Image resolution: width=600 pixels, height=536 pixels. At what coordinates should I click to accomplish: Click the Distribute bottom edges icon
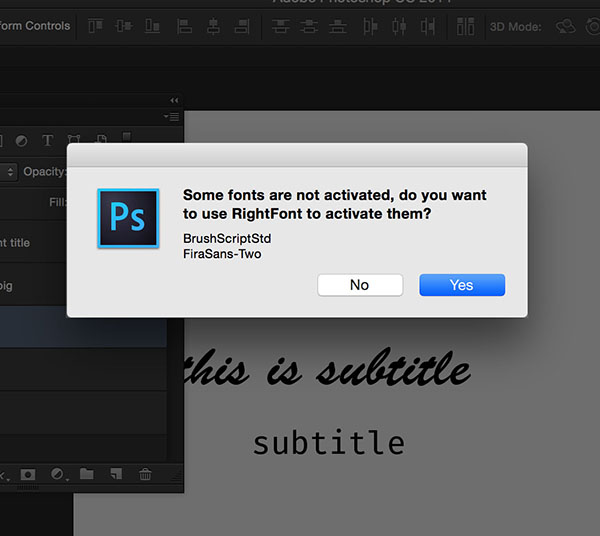pos(338,26)
